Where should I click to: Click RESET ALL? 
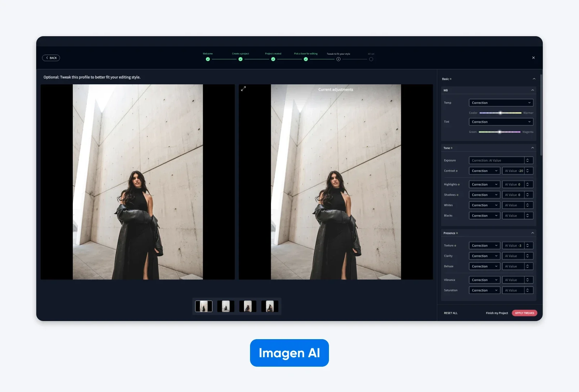(451, 313)
